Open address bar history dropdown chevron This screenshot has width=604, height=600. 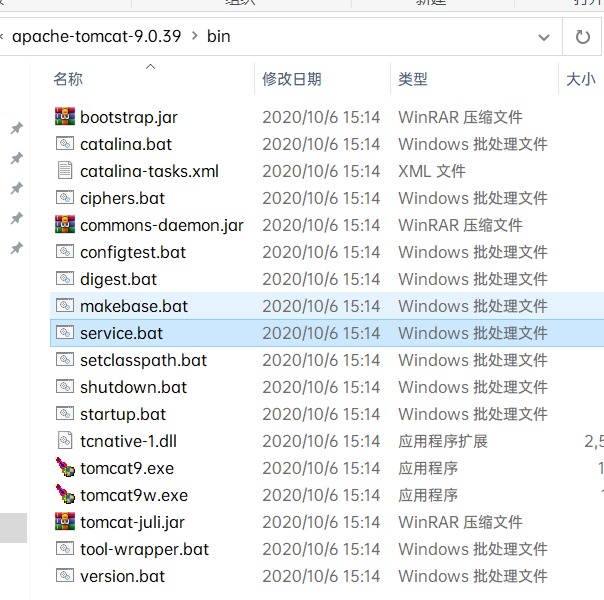point(544,37)
